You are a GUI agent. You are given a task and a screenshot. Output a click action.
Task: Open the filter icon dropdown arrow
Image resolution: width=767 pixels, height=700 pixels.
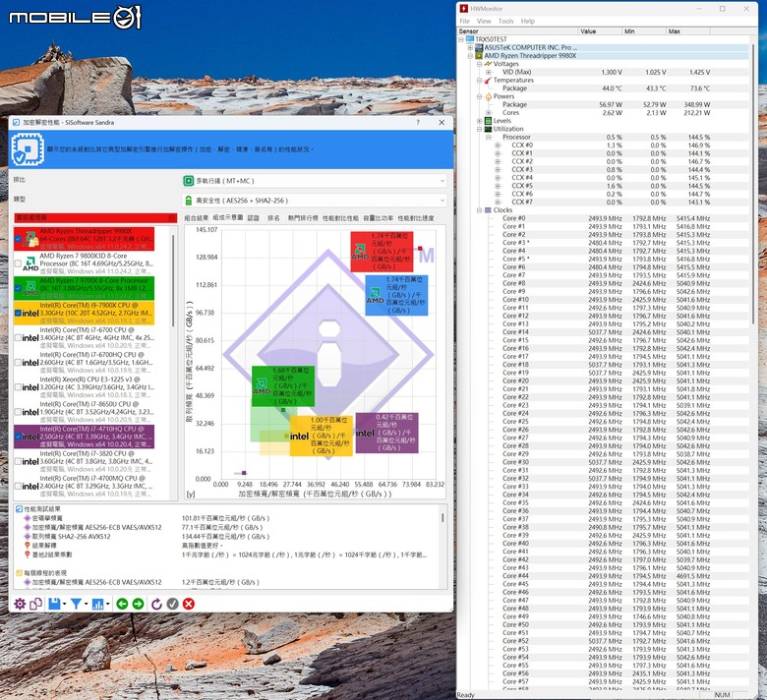(x=86, y=604)
